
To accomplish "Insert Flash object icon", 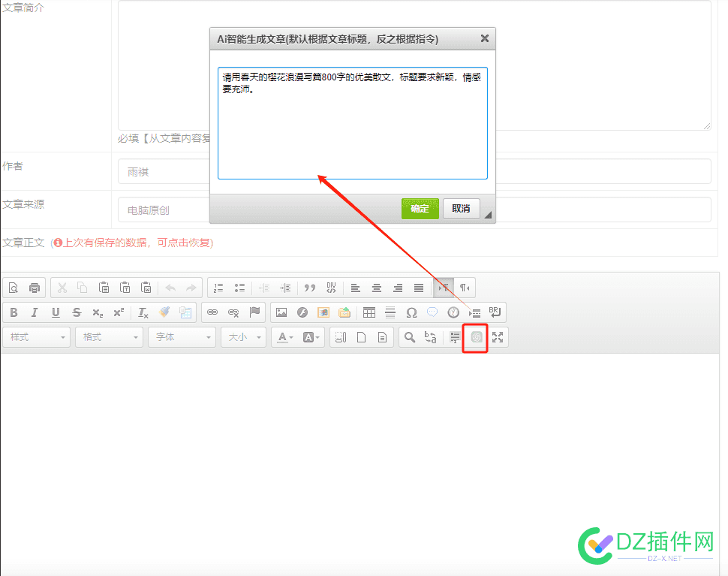I will coord(302,312).
